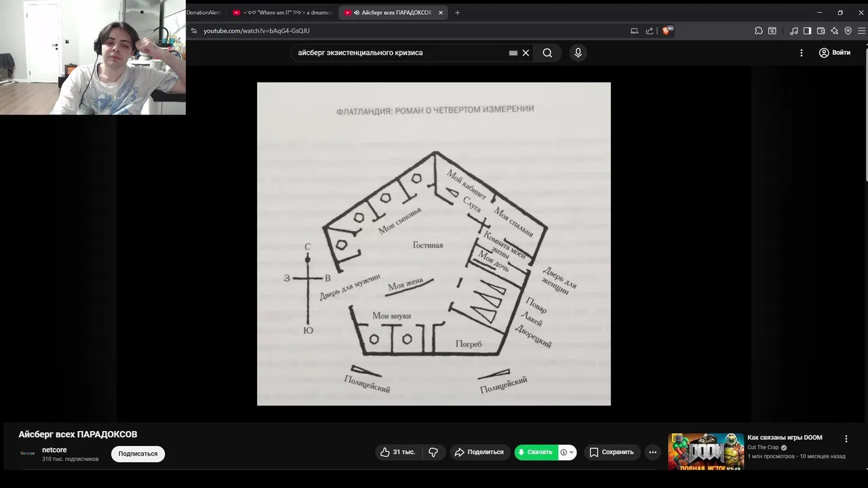Open the browser extensions puzzle icon
868x488 pixels.
(759, 30)
